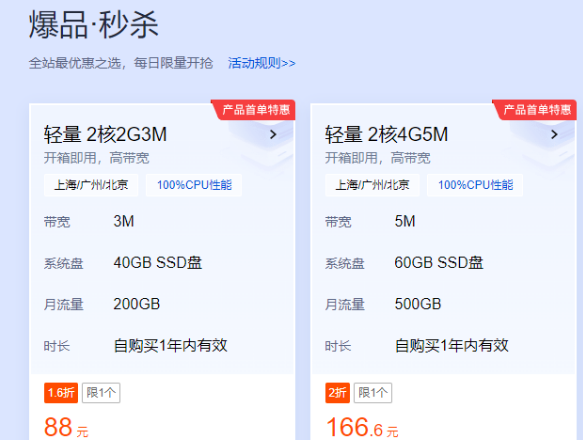Click the 500GB monthly traffic value
The image size is (583, 440).
418,304
